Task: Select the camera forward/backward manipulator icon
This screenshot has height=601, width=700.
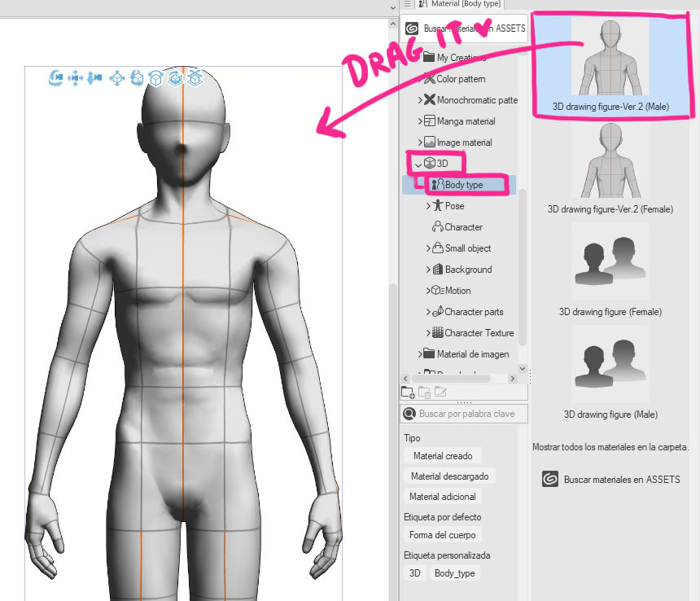Action: (x=94, y=77)
